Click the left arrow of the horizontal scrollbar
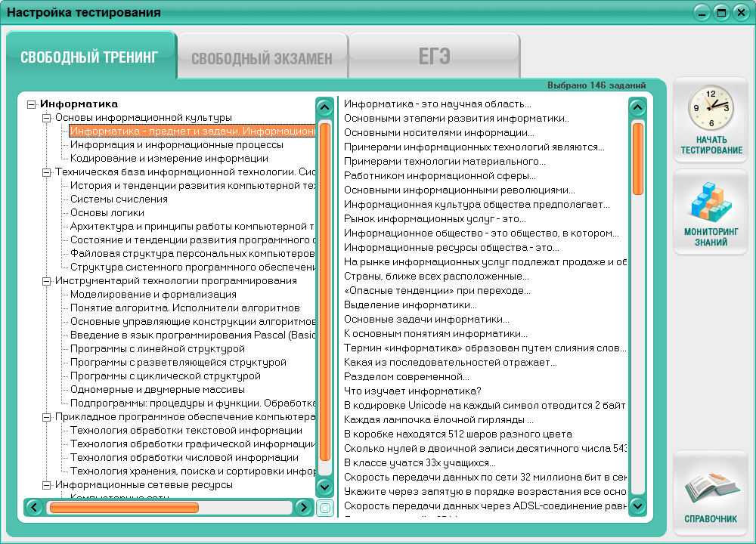This screenshot has width=756, height=544. coord(33,508)
